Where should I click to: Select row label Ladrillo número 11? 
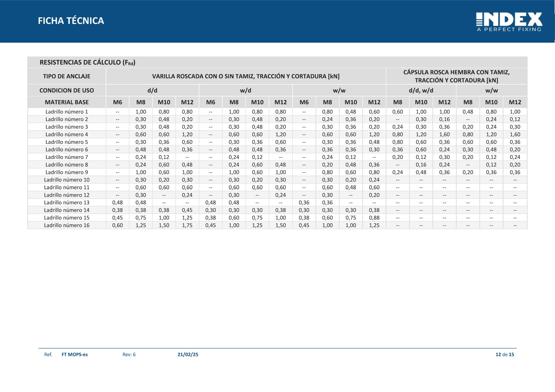click(x=67, y=187)
